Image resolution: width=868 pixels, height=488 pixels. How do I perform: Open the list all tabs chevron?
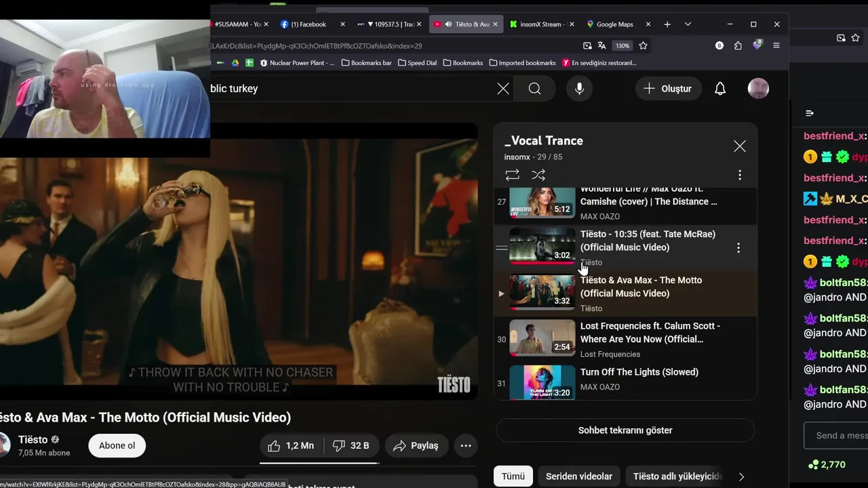(x=688, y=24)
